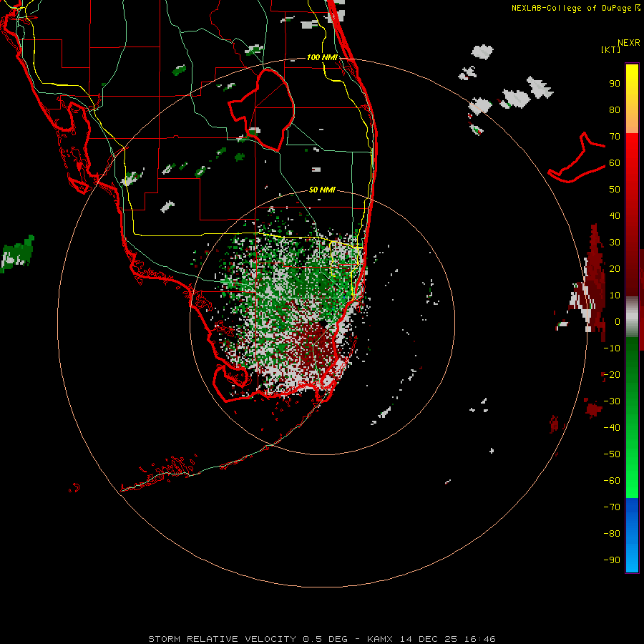Click the STORM RELATIVE VELOCITY caption text
Viewport: 644px width, 644px height.
[222, 639]
